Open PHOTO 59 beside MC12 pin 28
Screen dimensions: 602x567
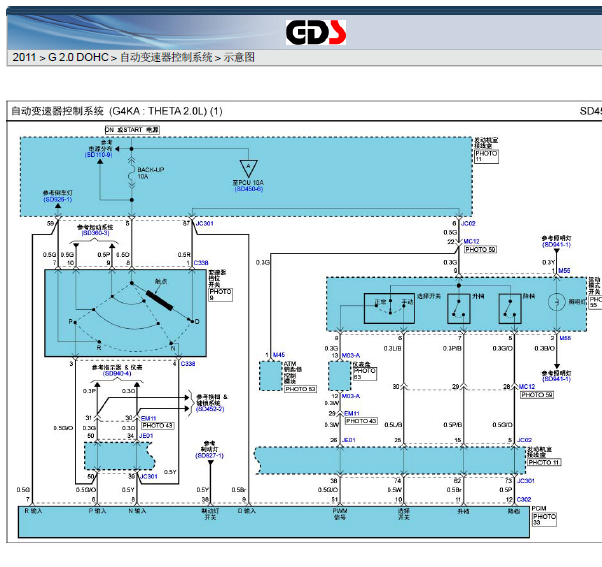click(537, 395)
